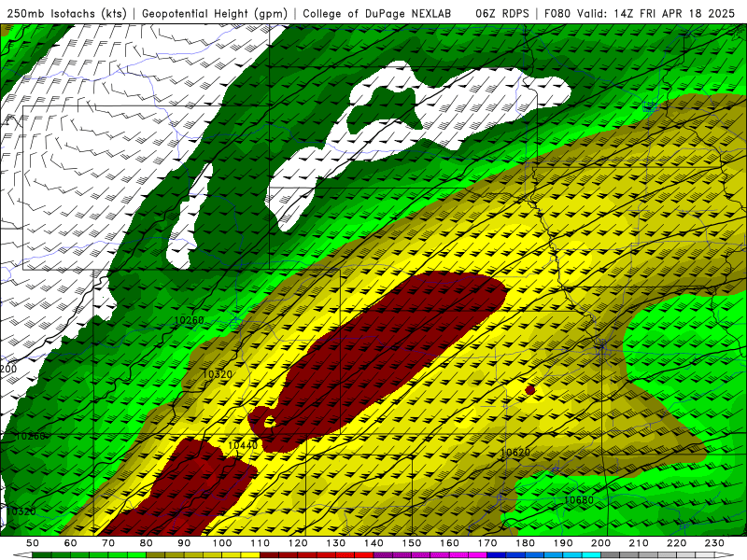Screen dimensions: 747x560
Task: Click the 10680 height contour label
Action: pos(578,500)
